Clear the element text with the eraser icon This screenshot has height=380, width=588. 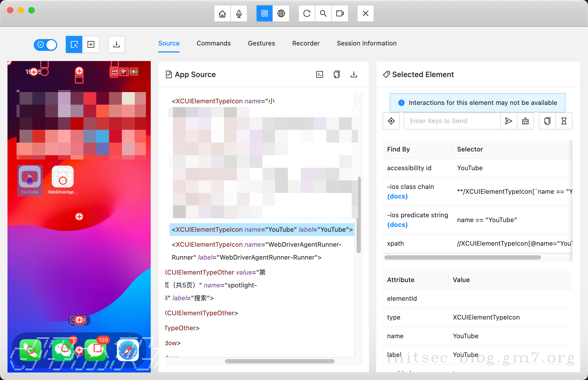(x=525, y=121)
